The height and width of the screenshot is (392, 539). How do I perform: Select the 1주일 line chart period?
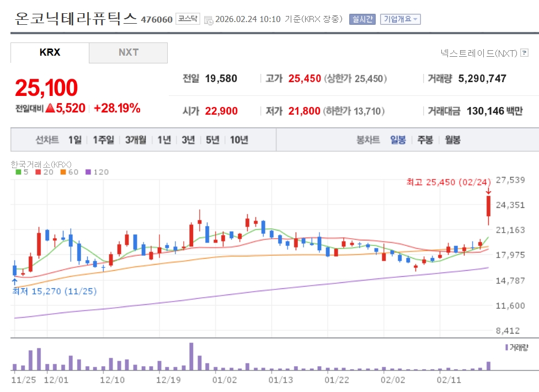click(x=104, y=140)
